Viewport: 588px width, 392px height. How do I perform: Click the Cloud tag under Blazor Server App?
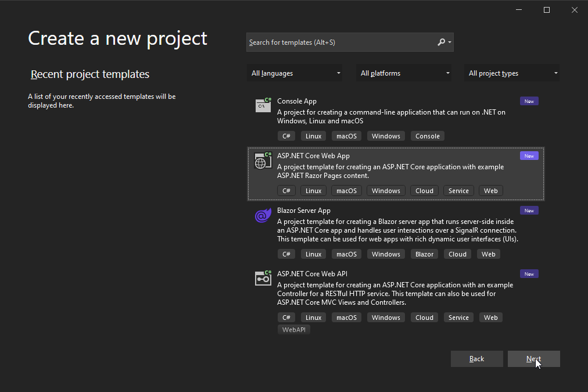pos(457,254)
